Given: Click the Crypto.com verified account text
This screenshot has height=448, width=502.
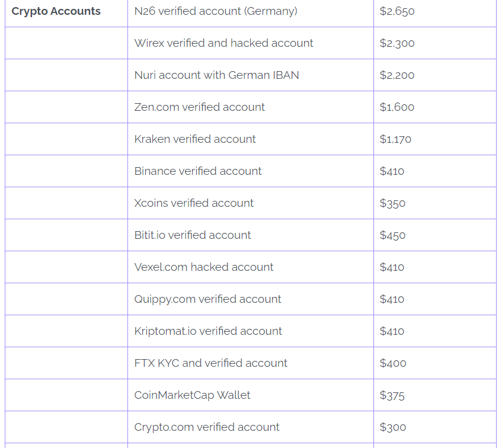Looking at the screenshot, I should [207, 427].
